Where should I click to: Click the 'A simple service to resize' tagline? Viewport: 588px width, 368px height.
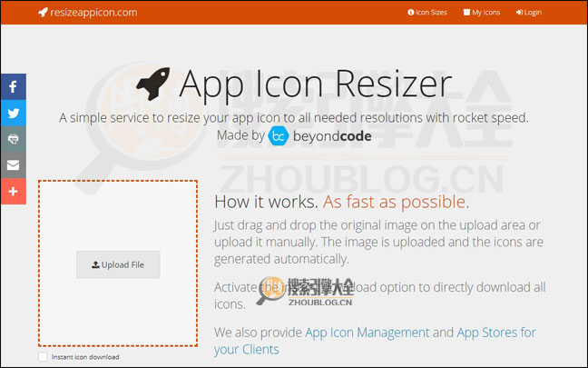[294, 117]
